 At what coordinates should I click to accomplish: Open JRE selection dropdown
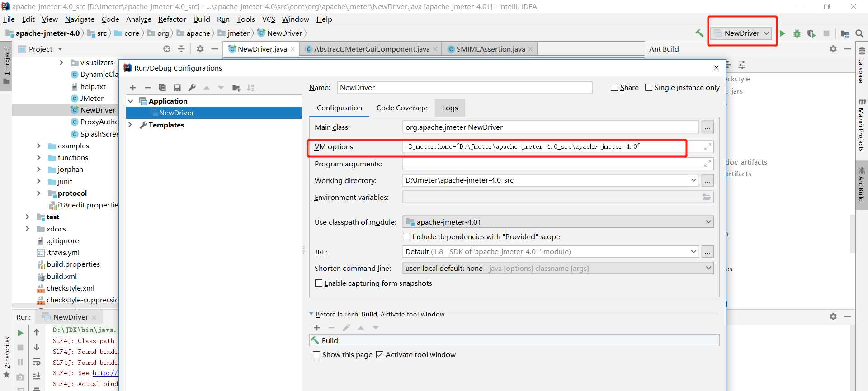[693, 252]
